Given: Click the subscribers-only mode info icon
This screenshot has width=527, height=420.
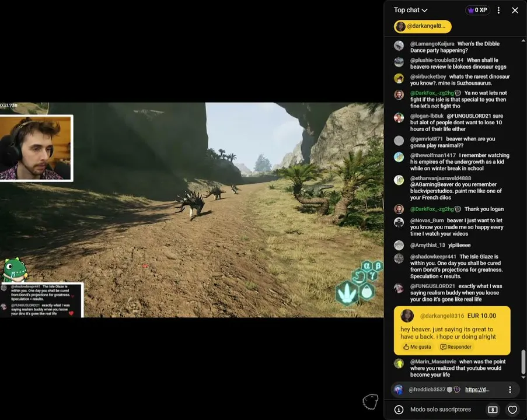Looking at the screenshot, I should 399,409.
